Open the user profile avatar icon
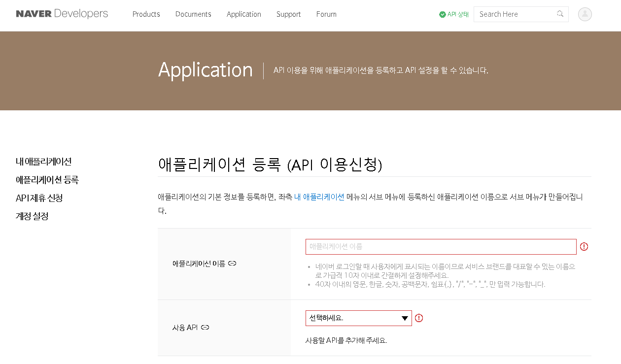 (x=585, y=14)
